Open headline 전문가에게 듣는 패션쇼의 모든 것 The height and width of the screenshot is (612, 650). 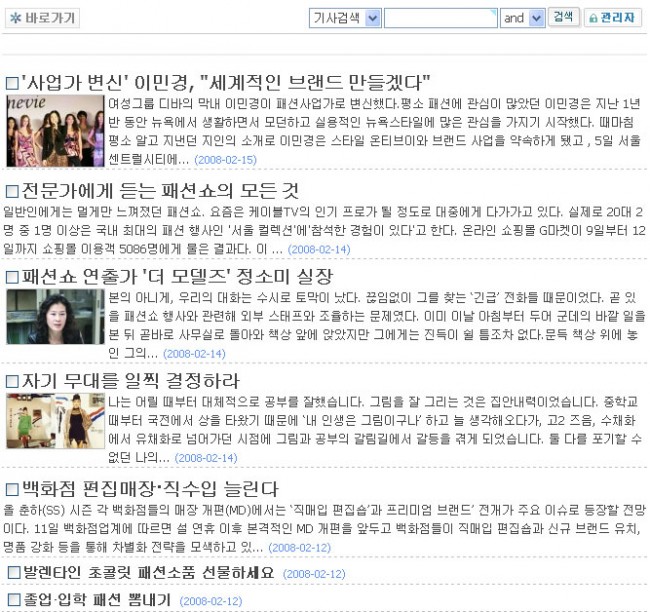160,191
